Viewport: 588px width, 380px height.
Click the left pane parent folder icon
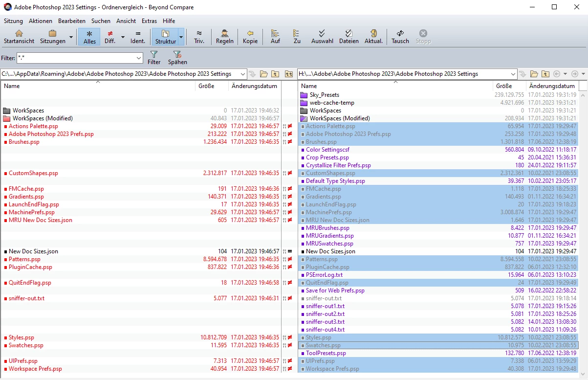(x=276, y=74)
